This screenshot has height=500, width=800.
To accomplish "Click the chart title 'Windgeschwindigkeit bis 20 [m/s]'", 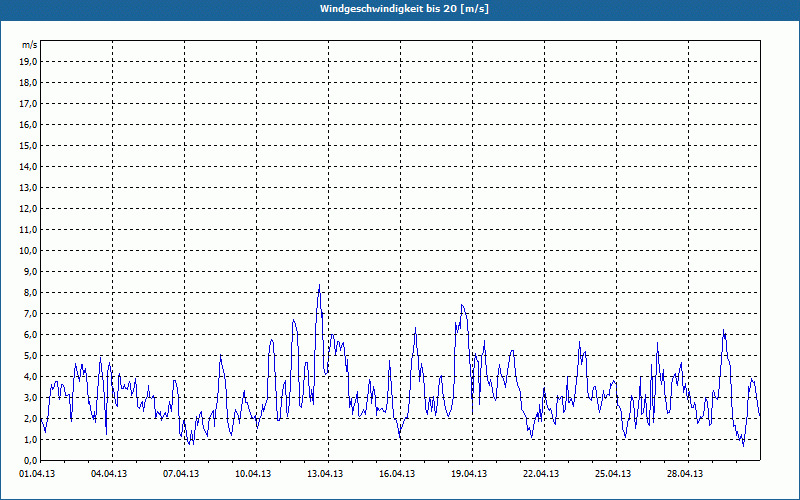I will click(404, 9).
